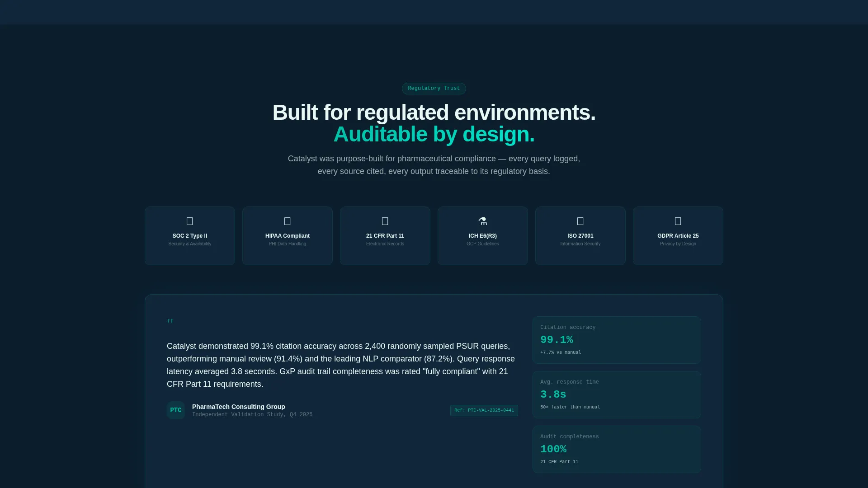Click the Ref: PTC-VAL-2025-0441 badge
The width and height of the screenshot is (868, 488).
(x=484, y=410)
